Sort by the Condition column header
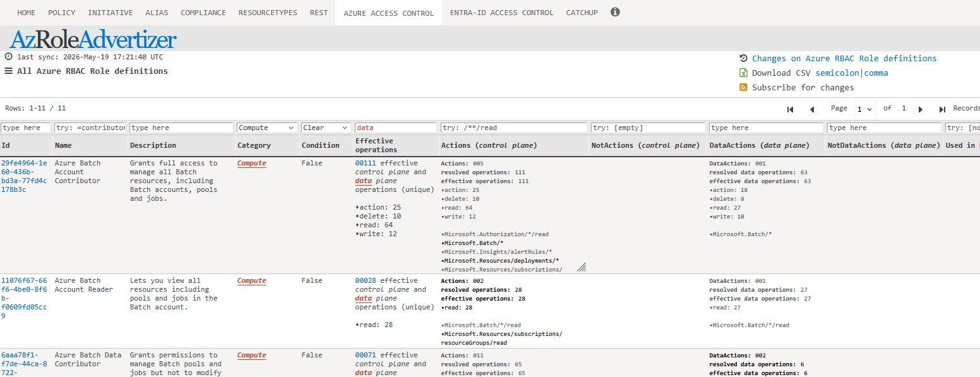The width and height of the screenshot is (980, 377). coord(320,145)
